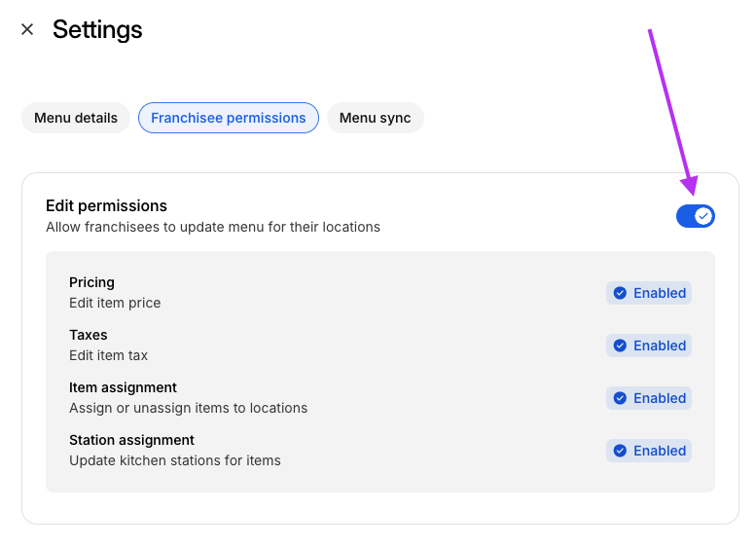Image resolution: width=756 pixels, height=547 pixels.
Task: Select the Station assignment row title
Action: 131,440
